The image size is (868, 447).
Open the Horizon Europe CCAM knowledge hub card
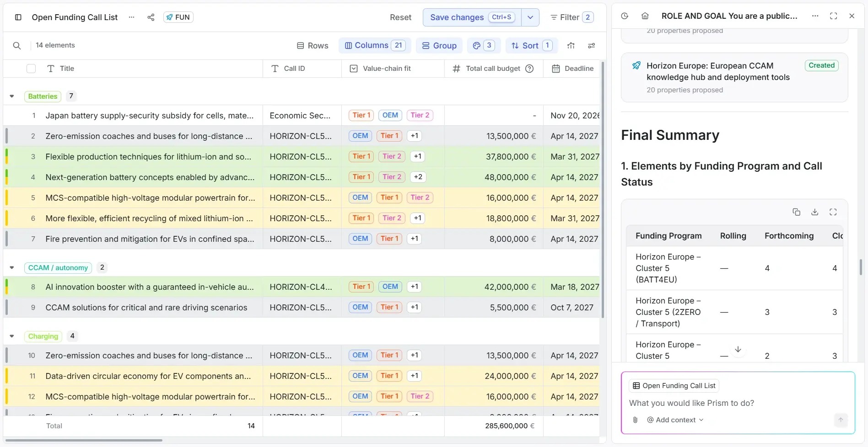734,77
